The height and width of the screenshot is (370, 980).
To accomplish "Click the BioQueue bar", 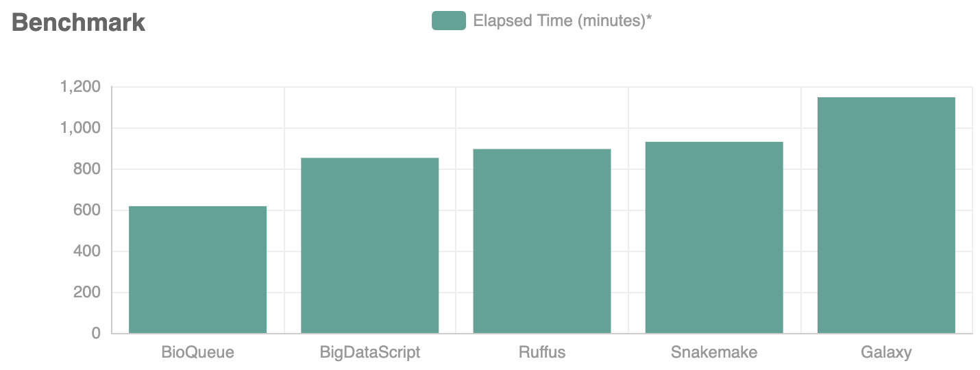I will click(198, 270).
